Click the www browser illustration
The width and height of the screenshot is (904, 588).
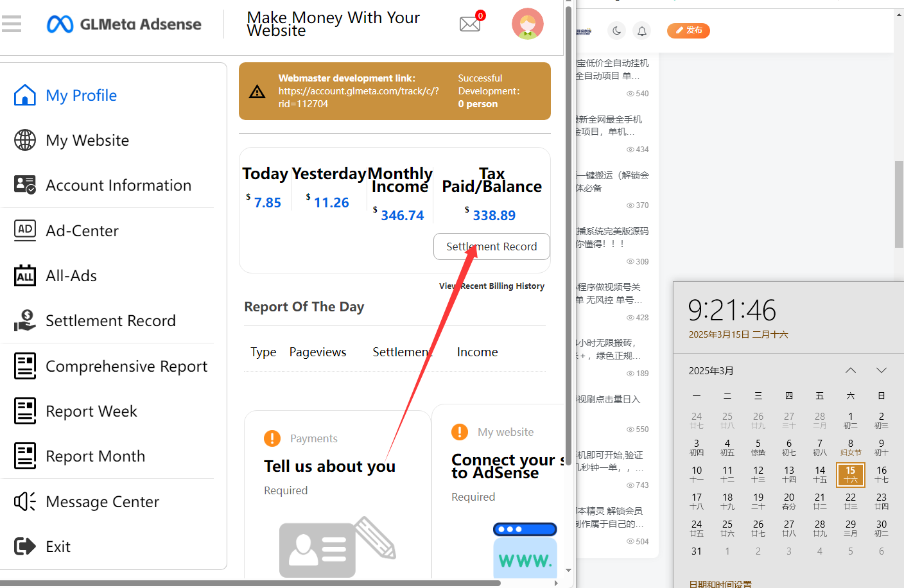(525, 549)
